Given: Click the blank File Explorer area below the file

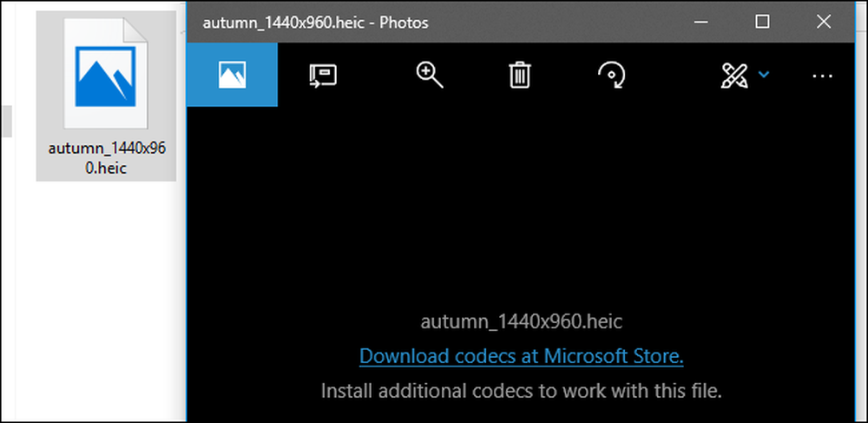Looking at the screenshot, I should (x=100, y=299).
